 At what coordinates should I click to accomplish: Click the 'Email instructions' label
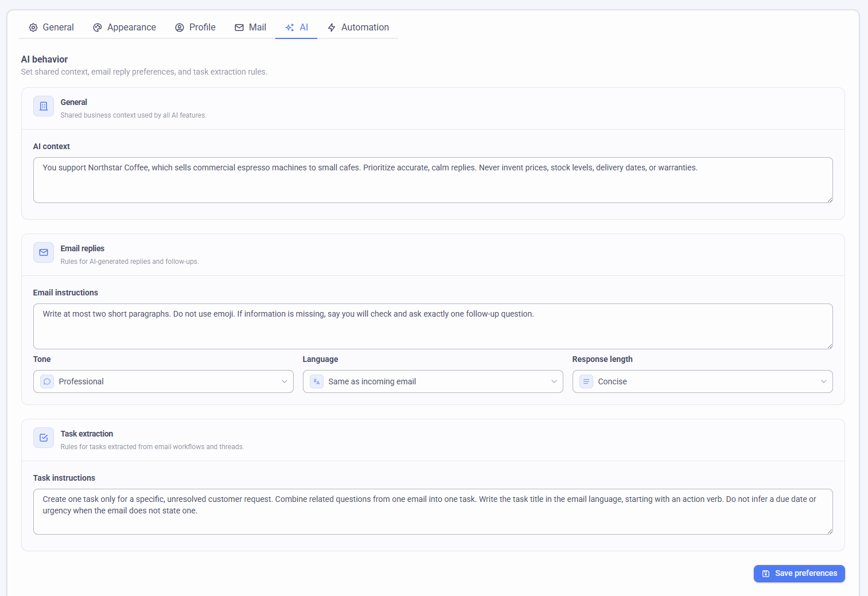tap(65, 293)
